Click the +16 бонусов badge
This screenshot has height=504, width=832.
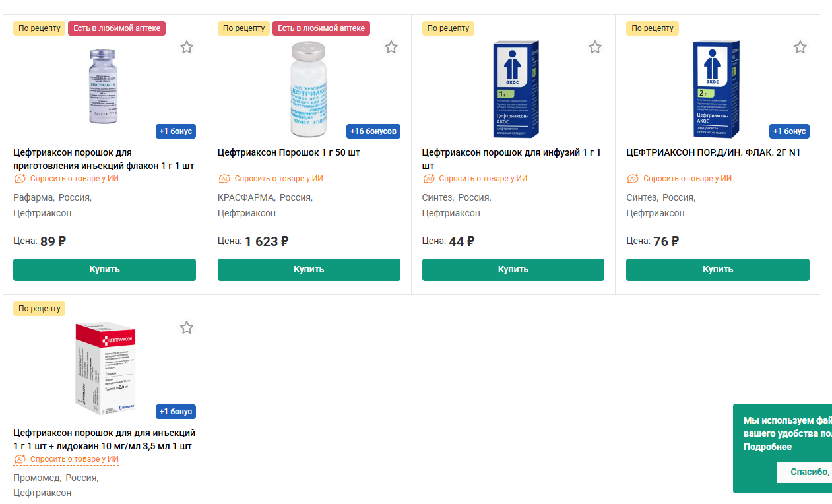click(373, 131)
